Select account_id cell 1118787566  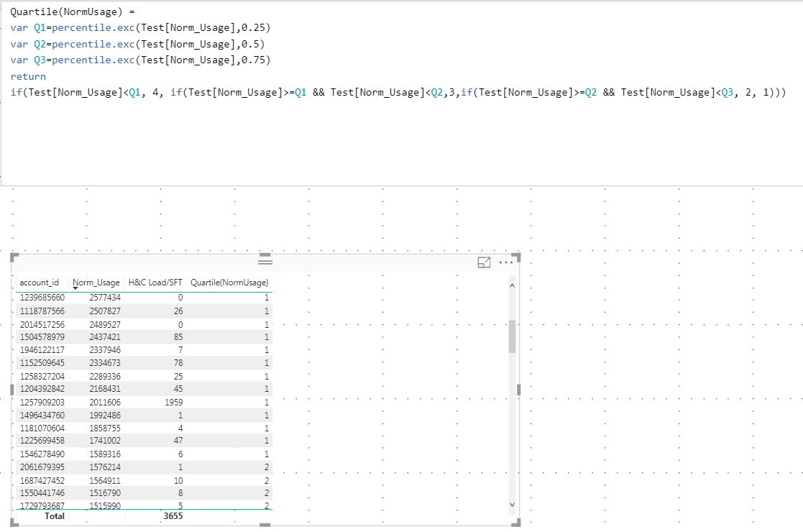(42, 311)
